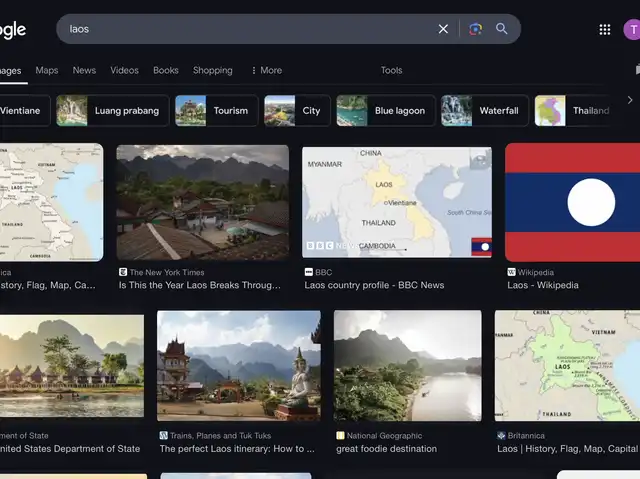This screenshot has height=479, width=640.
Task: Go to the Videos tab
Action: coord(124,70)
